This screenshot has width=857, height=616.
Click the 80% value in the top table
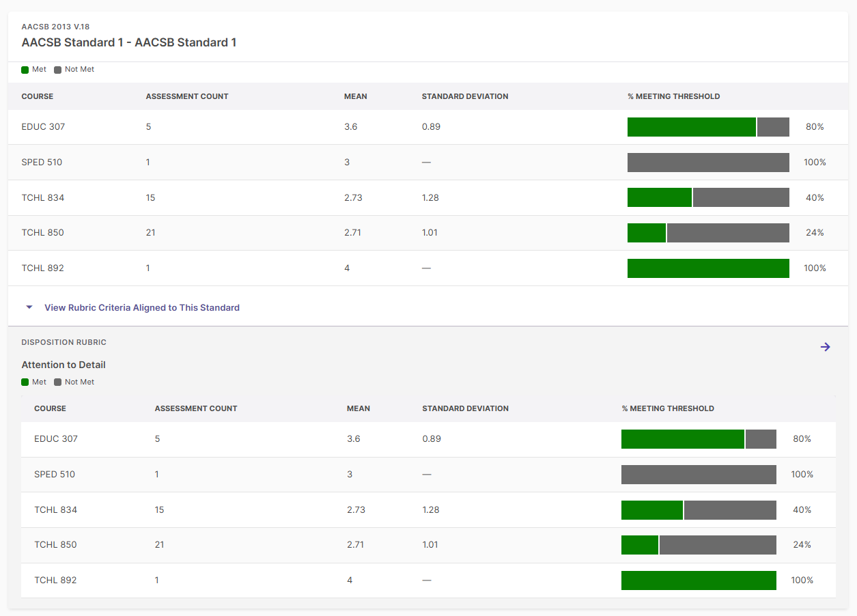815,127
